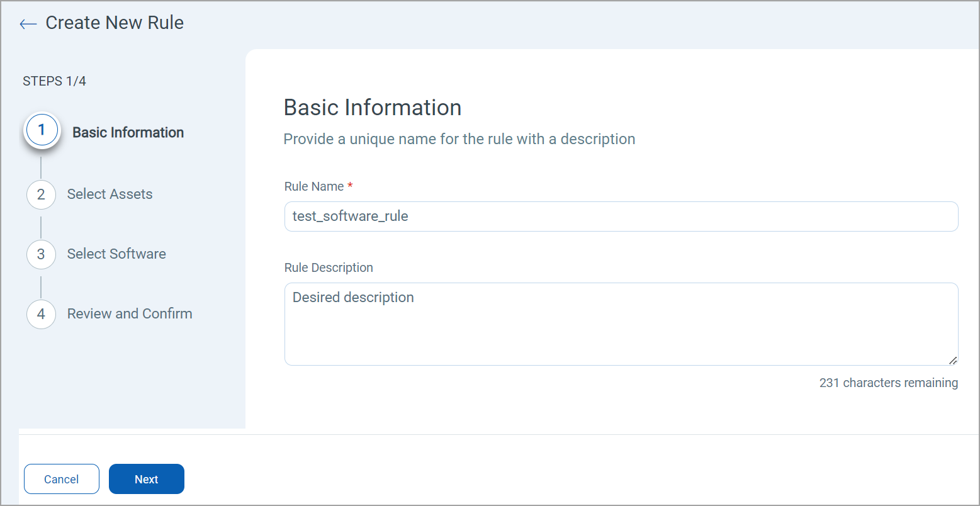Image resolution: width=980 pixels, height=506 pixels.
Task: Click the STEPS 1/4 progress label
Action: tap(54, 81)
